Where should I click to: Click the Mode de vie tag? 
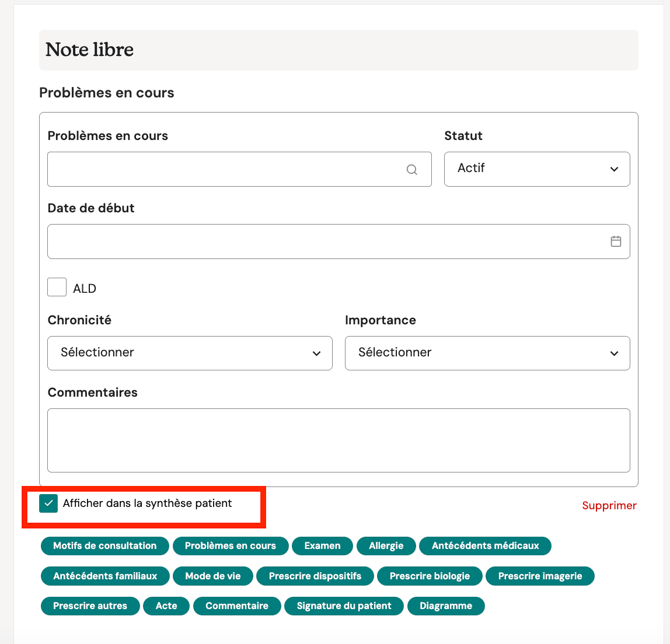(213, 576)
